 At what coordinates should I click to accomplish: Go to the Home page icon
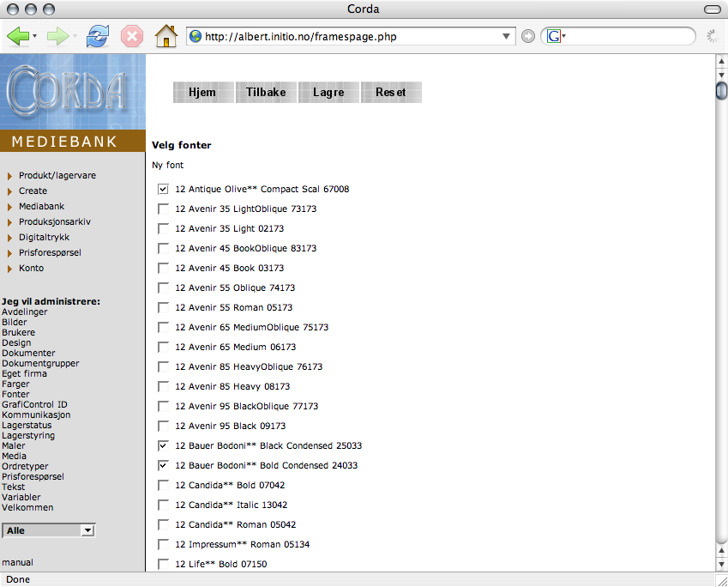[x=165, y=36]
